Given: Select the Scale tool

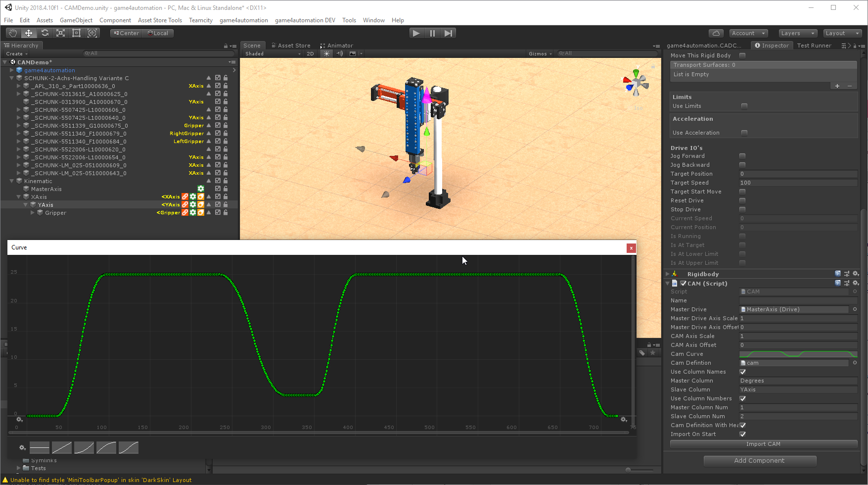Looking at the screenshot, I should point(60,33).
